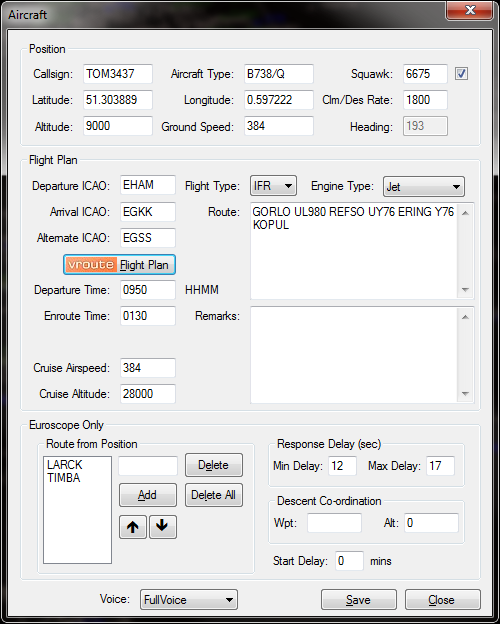Toggle the checkbox next to Squawk
500x624 pixels.
[x=461, y=74]
